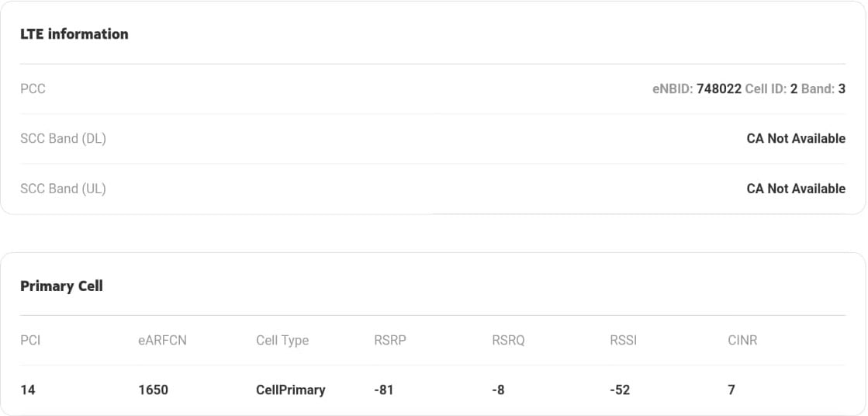The image size is (868, 416).
Task: Click the RSRQ column header
Action: tap(508, 340)
